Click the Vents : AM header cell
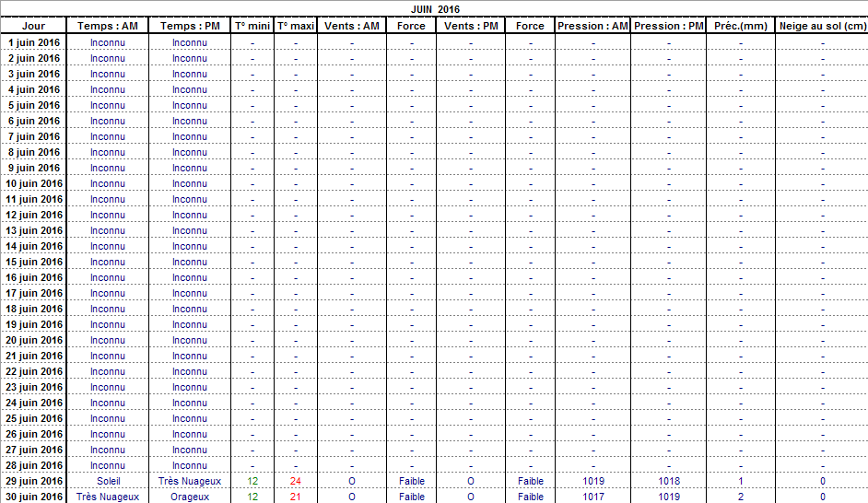Image resolution: width=868 pixels, height=503 pixels. 351,26
